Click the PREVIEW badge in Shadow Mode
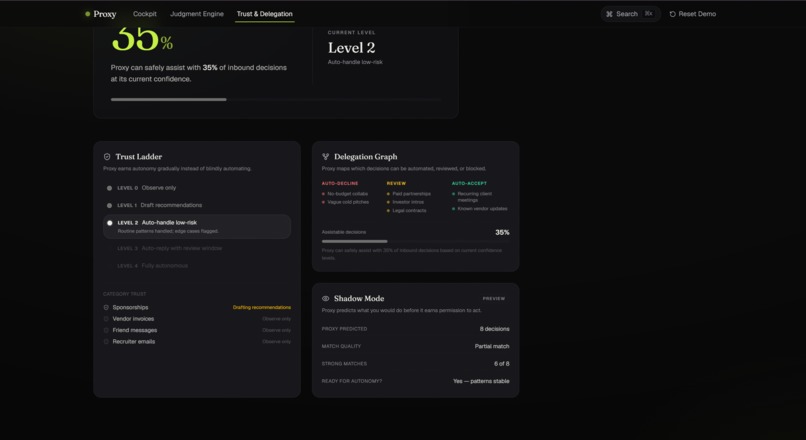The width and height of the screenshot is (806, 440). (493, 299)
